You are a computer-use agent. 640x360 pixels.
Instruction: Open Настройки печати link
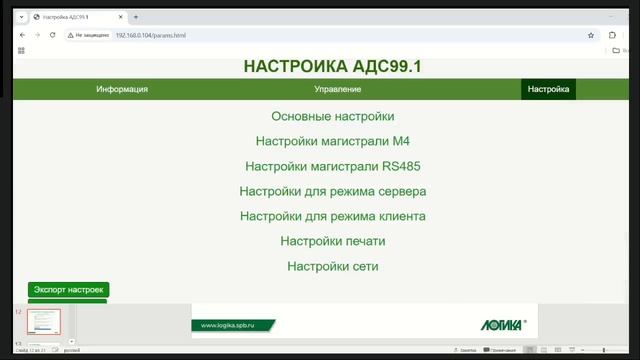333,241
